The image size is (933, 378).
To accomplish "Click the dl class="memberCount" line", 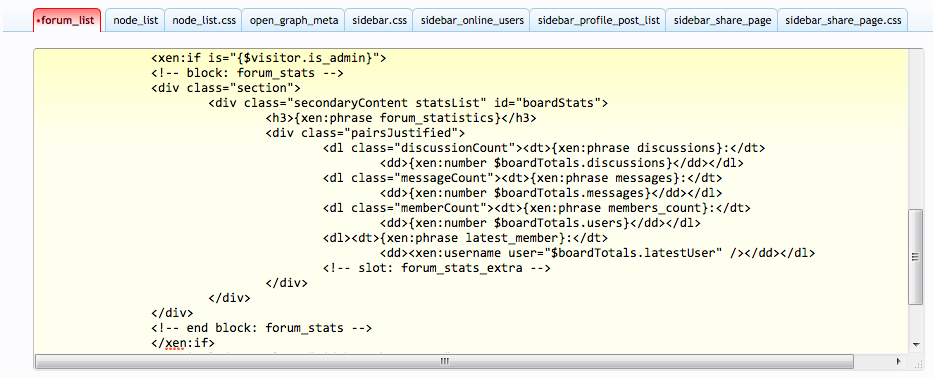I will [537, 208].
